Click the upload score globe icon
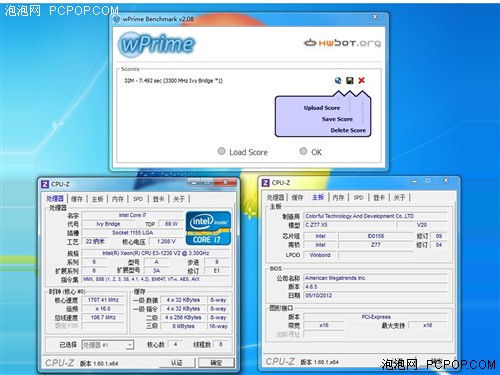This screenshot has width=500, height=375. tap(338, 80)
